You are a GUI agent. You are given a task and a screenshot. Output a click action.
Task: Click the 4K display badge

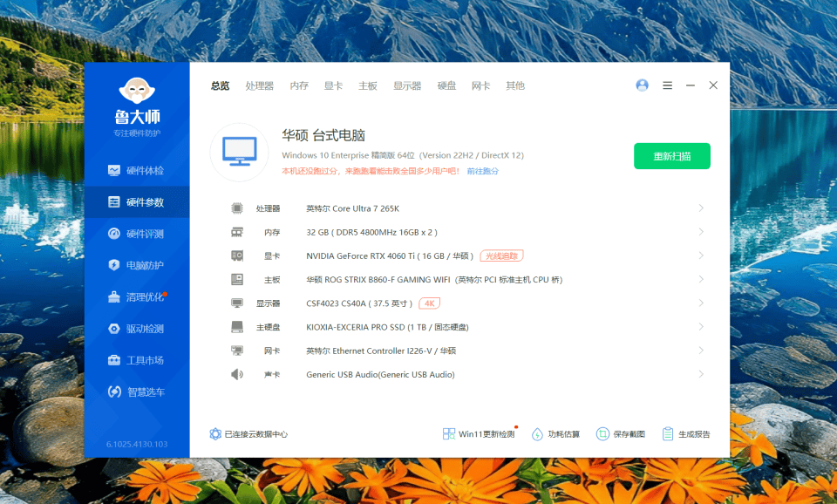click(430, 303)
